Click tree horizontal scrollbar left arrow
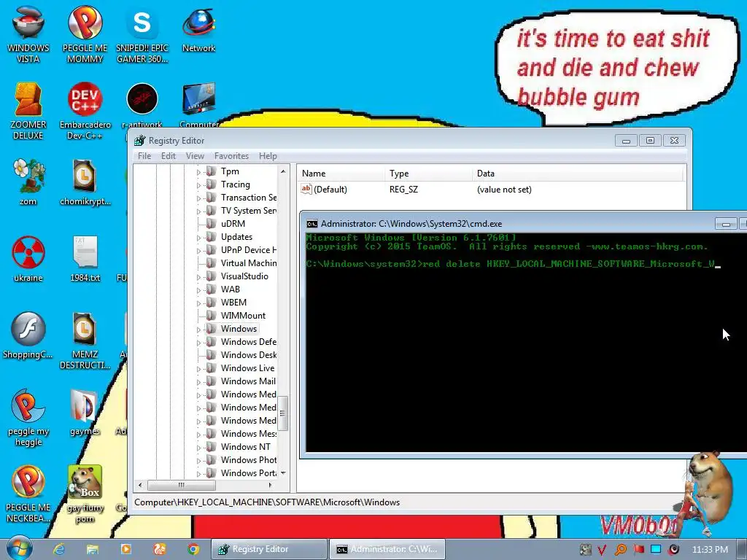 coord(140,485)
